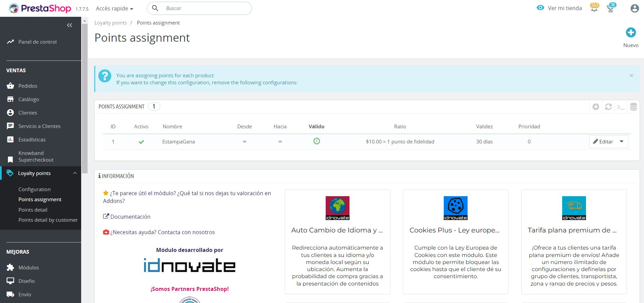Collapse the Loyalty points submenu
The image size is (644, 303).
tap(75, 173)
